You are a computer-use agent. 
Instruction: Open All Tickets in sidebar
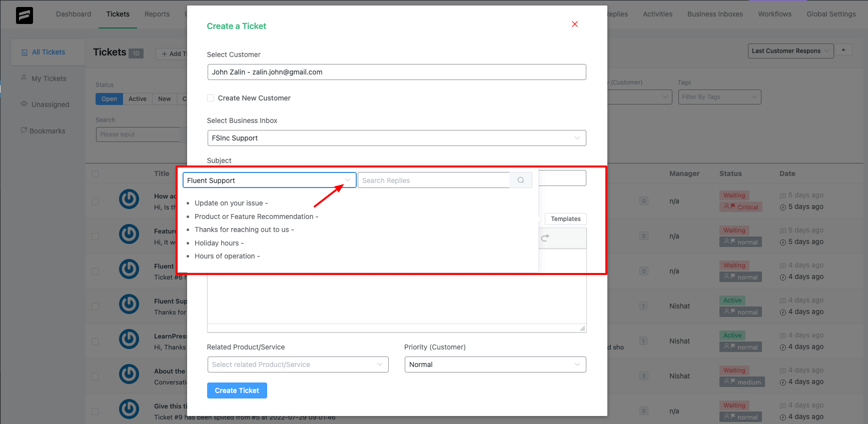[x=49, y=52]
